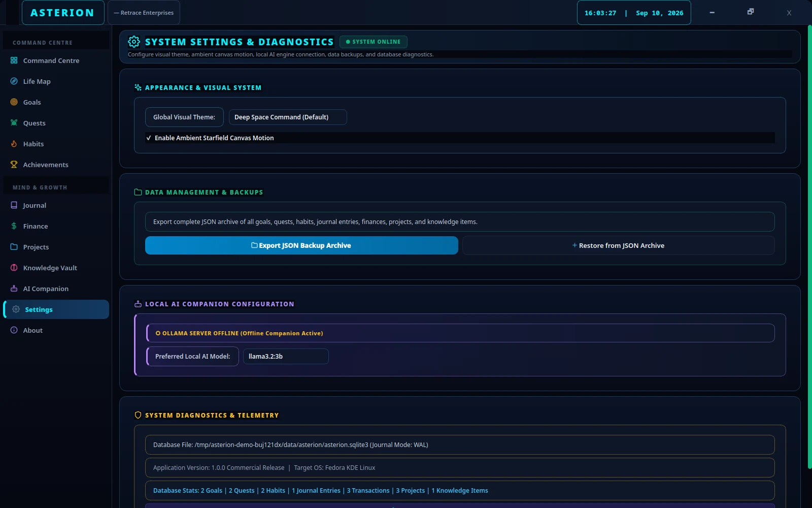Click the Quests crossed-swords icon
This screenshot has height=508, width=812.
point(14,123)
